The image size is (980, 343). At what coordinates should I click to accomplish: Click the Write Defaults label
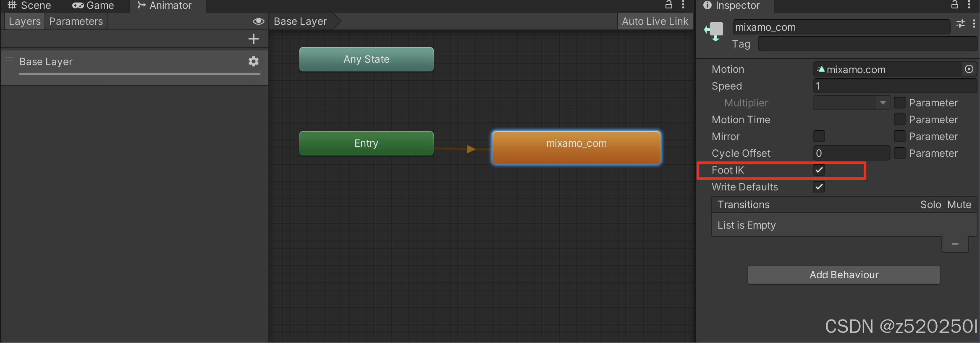(745, 187)
